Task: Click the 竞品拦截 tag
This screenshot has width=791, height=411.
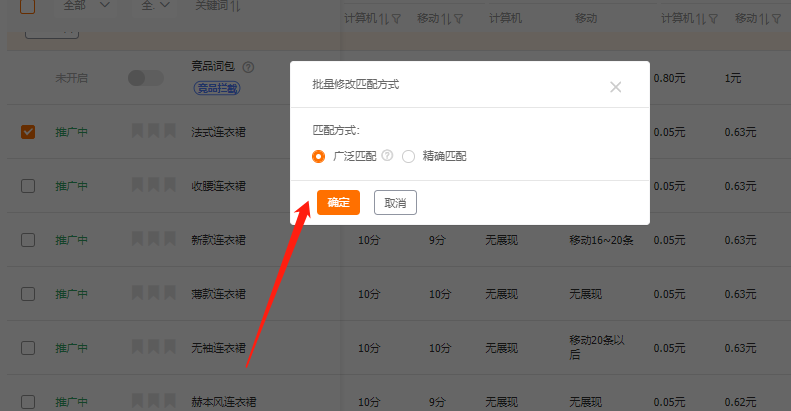Action: [x=217, y=89]
